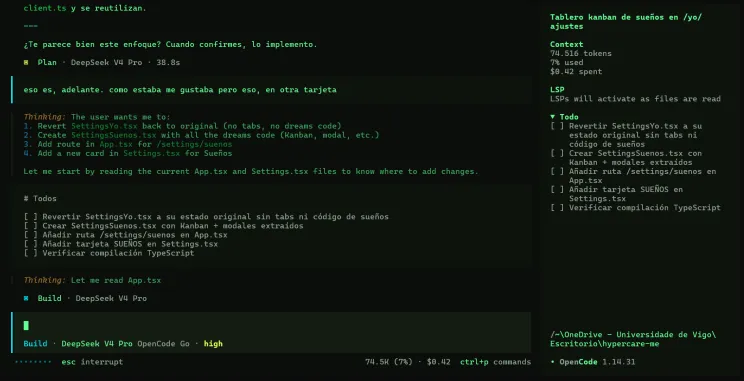Screen dimensions: 744x381
Task: Click the 'Context' heading in sidebar
Action: 567,44
